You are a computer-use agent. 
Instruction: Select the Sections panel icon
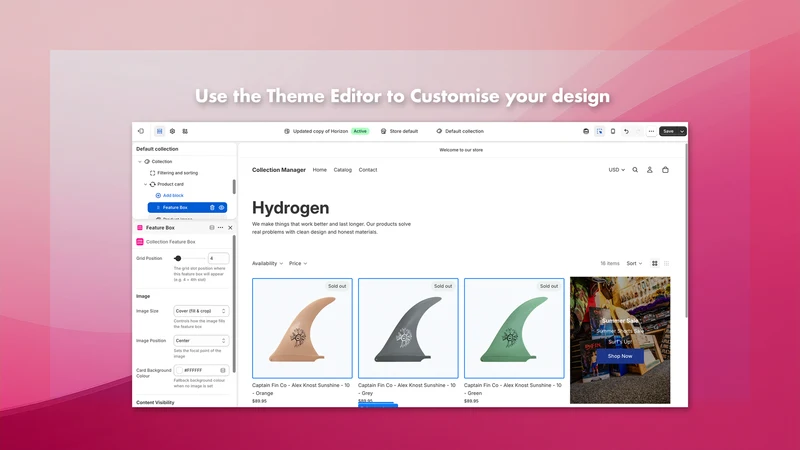[160, 131]
